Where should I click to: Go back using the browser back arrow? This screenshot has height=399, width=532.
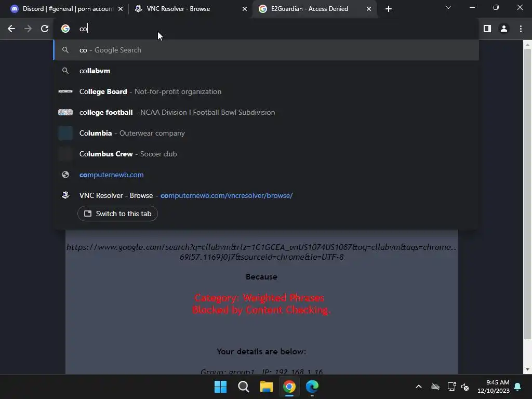(x=11, y=29)
